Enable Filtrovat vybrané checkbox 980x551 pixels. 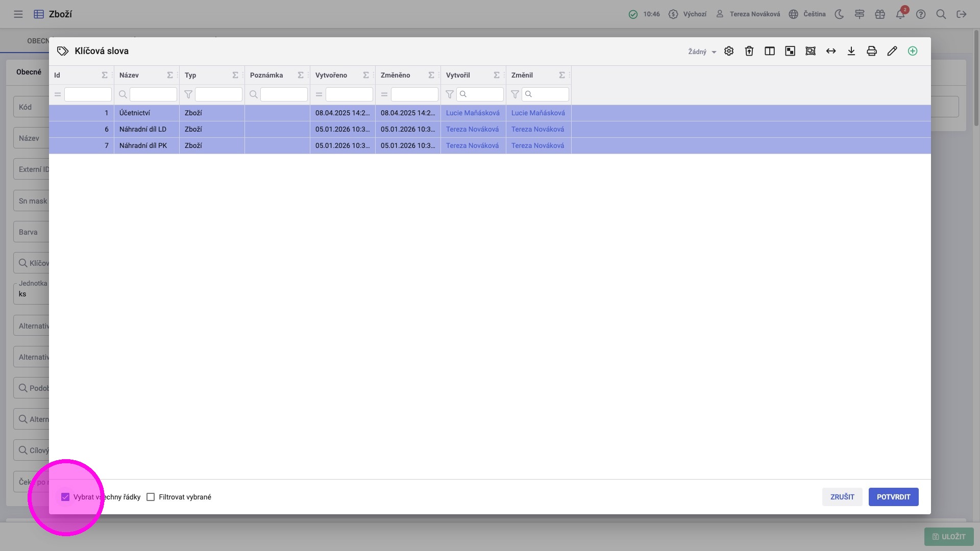point(151,497)
